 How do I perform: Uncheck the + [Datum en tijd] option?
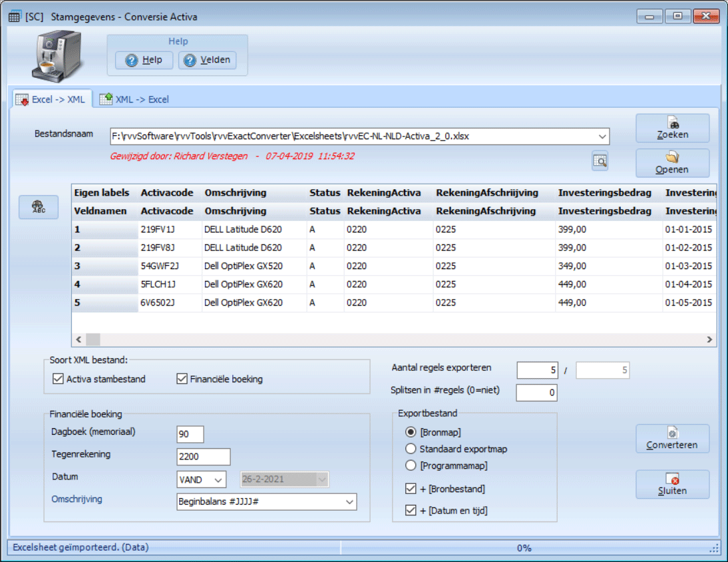(411, 511)
